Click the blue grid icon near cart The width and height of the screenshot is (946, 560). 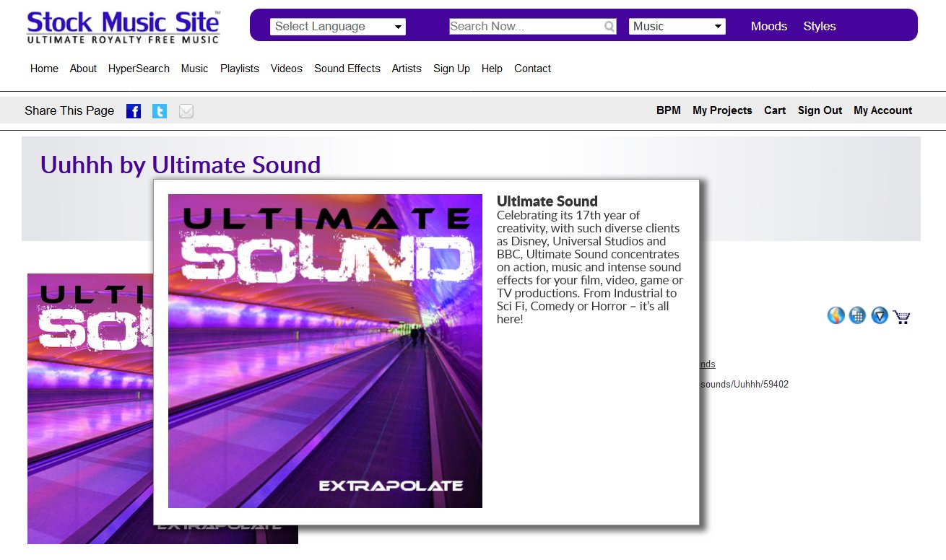click(x=857, y=315)
